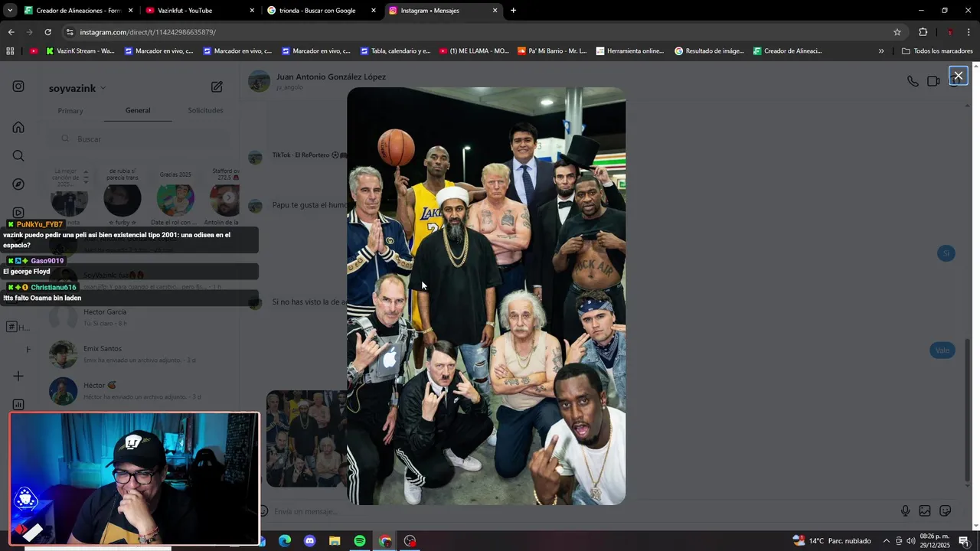Open the Threads hashtag icon

[12, 327]
